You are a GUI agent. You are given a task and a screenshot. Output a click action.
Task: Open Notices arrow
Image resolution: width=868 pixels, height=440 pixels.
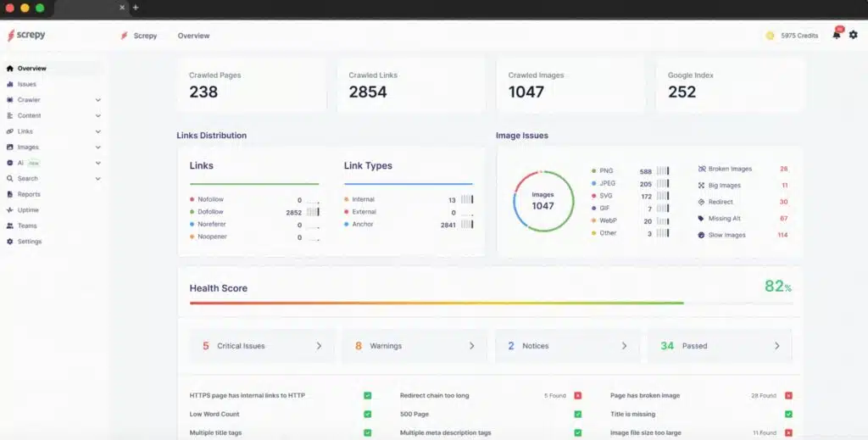click(624, 346)
